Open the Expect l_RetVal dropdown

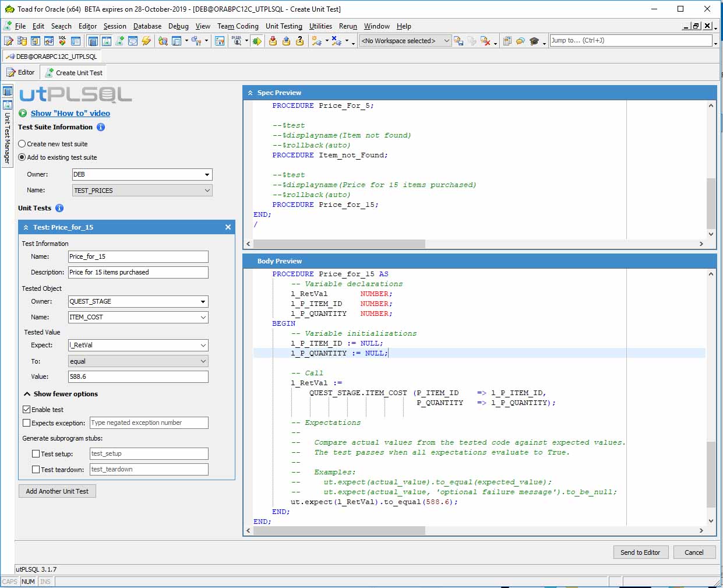203,345
